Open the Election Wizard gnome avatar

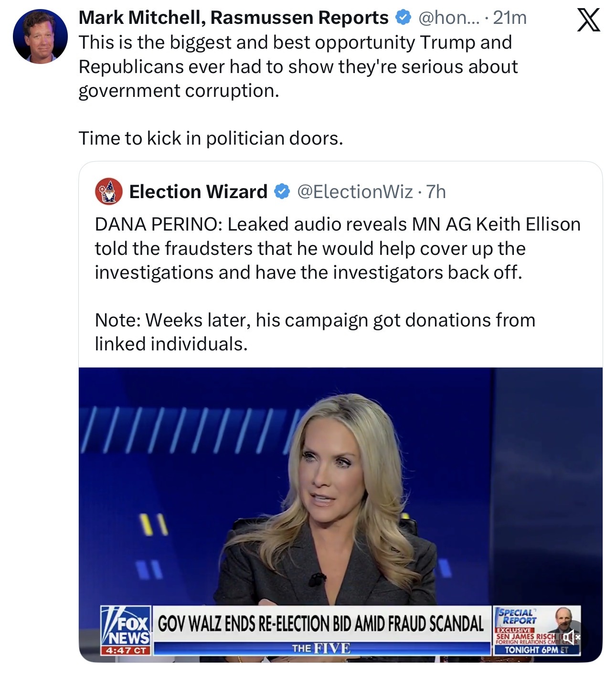[x=109, y=191]
